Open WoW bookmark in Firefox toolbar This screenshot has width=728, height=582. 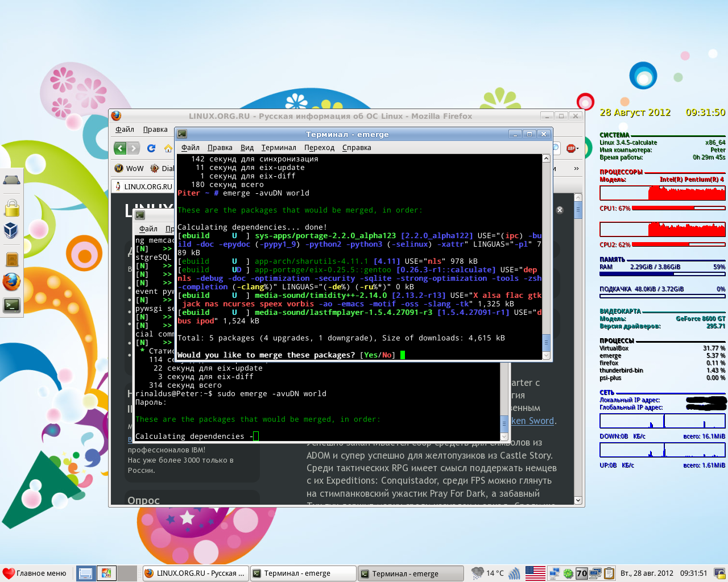(129, 168)
